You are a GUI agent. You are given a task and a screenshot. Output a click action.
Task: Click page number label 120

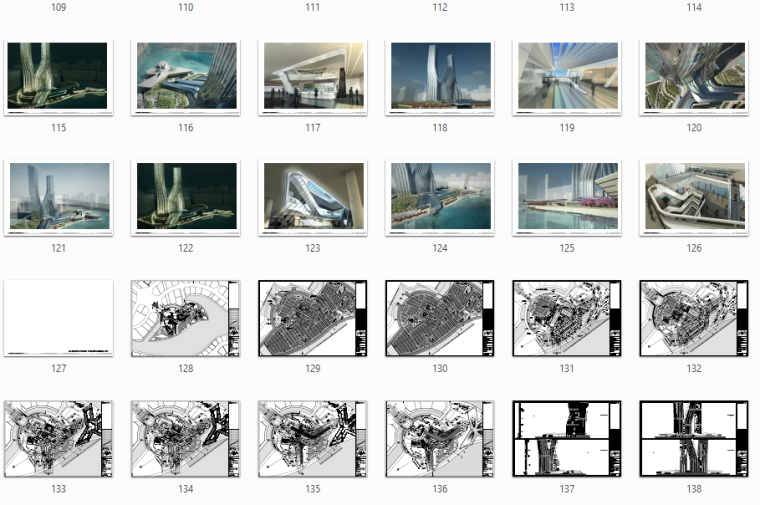[694, 127]
